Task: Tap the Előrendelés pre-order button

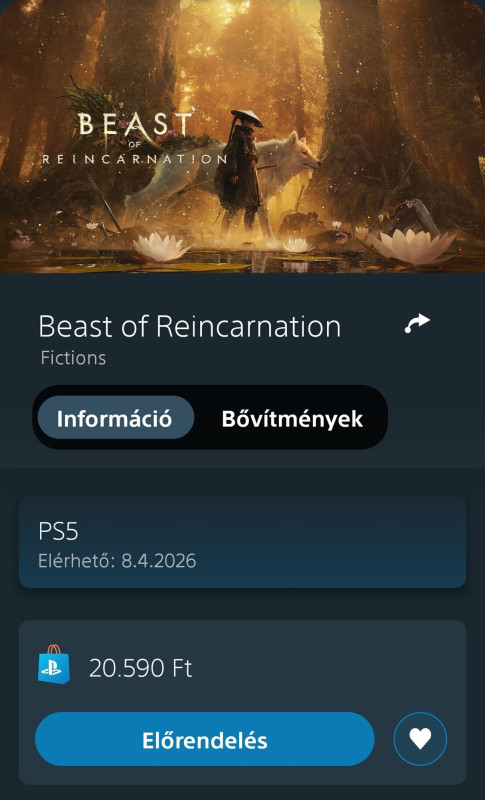Action: tap(205, 739)
